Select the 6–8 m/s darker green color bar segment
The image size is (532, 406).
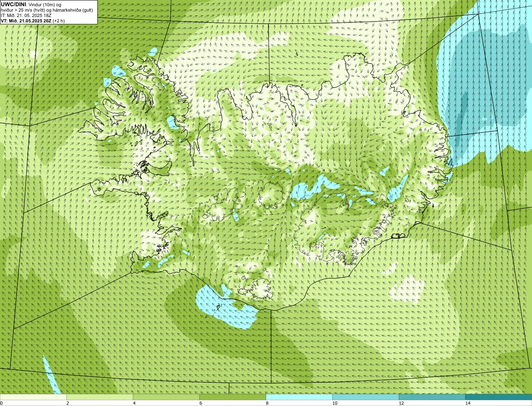tap(233, 397)
